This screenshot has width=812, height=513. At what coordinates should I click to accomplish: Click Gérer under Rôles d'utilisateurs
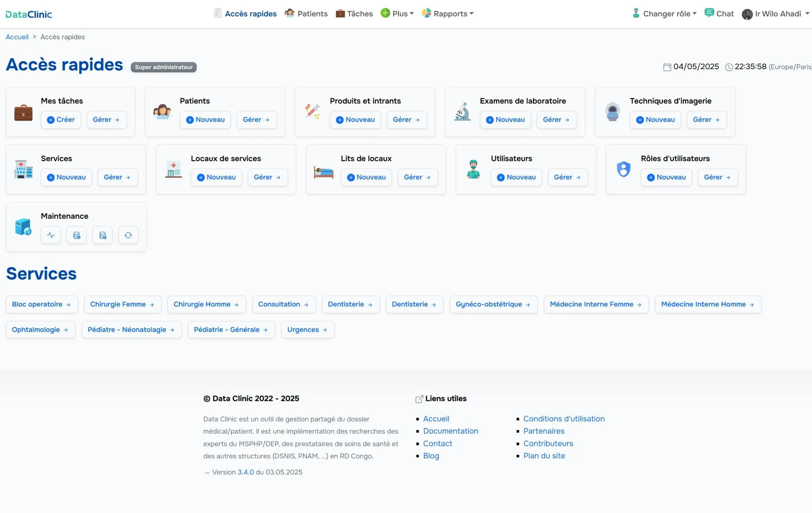pos(718,177)
